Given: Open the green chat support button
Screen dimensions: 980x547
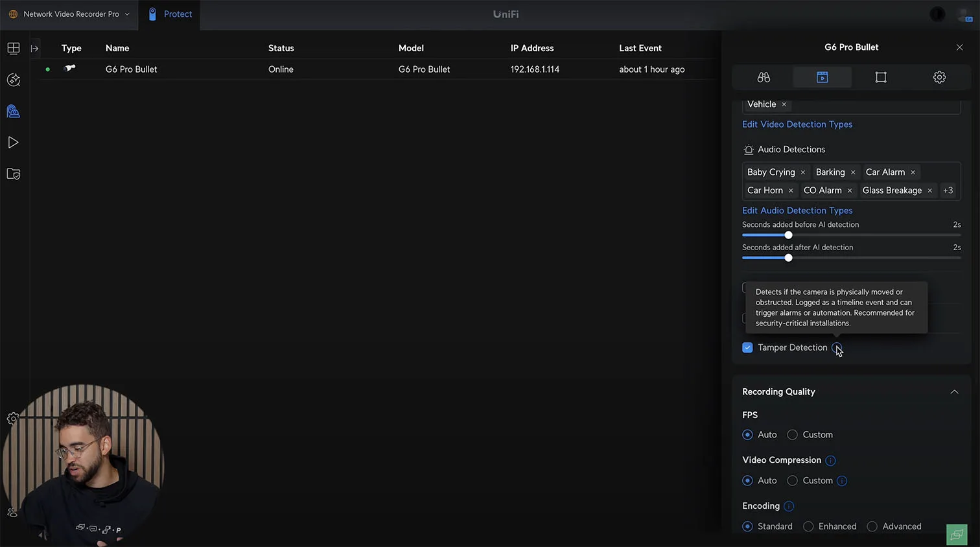Looking at the screenshot, I should (x=957, y=535).
